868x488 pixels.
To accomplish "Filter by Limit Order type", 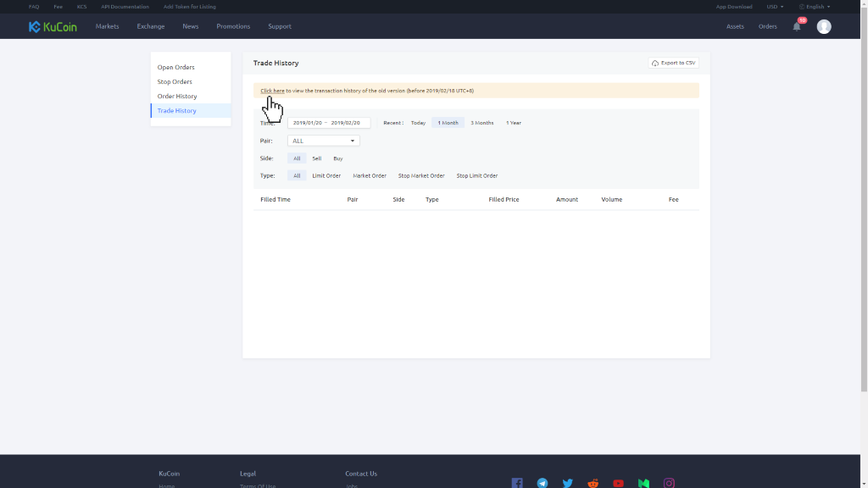I will pyautogui.click(x=326, y=175).
